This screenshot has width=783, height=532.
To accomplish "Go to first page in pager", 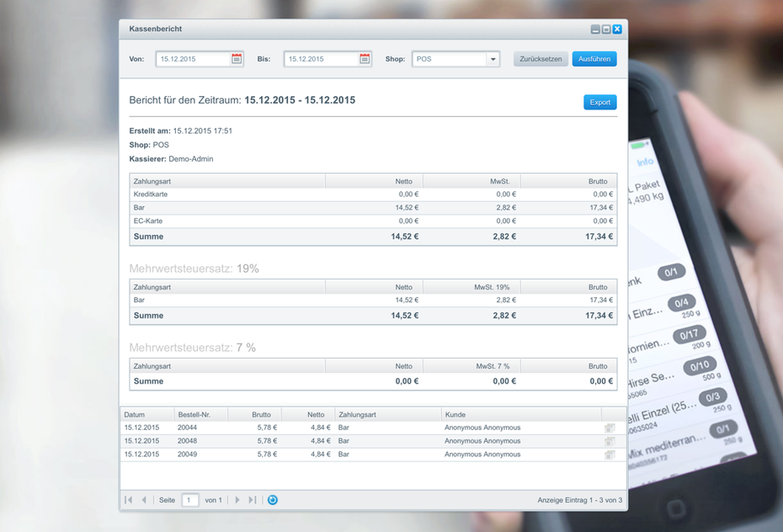I will point(128,500).
